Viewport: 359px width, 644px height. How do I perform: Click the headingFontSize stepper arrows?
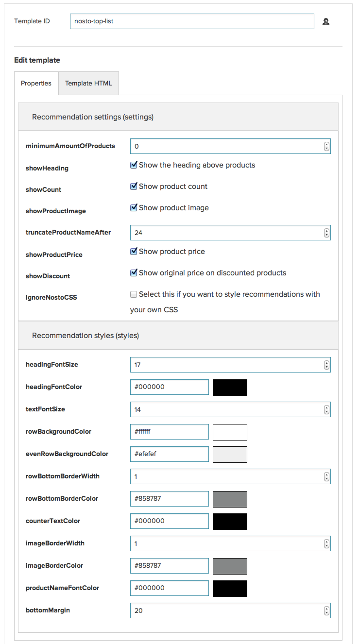[x=326, y=365]
